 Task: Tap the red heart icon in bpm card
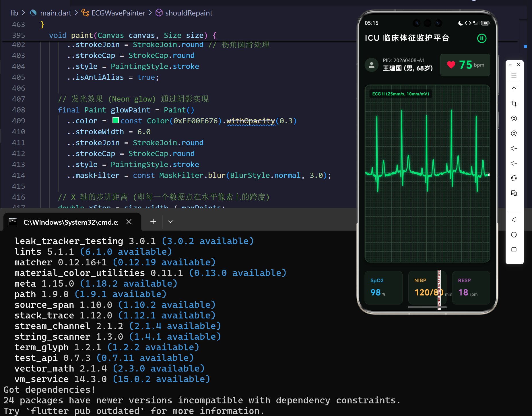coord(451,65)
